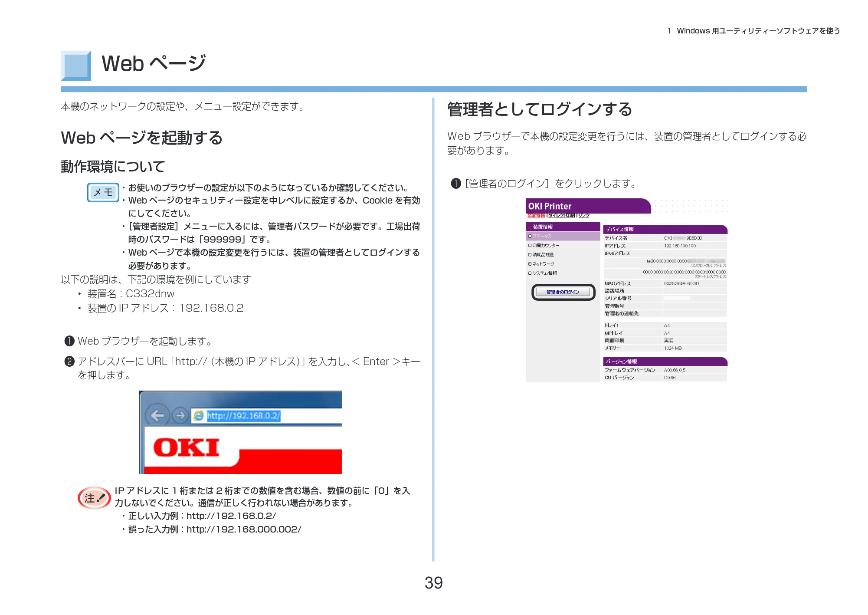
Task: Click the バージョン情報 section header
Action: pos(665,362)
